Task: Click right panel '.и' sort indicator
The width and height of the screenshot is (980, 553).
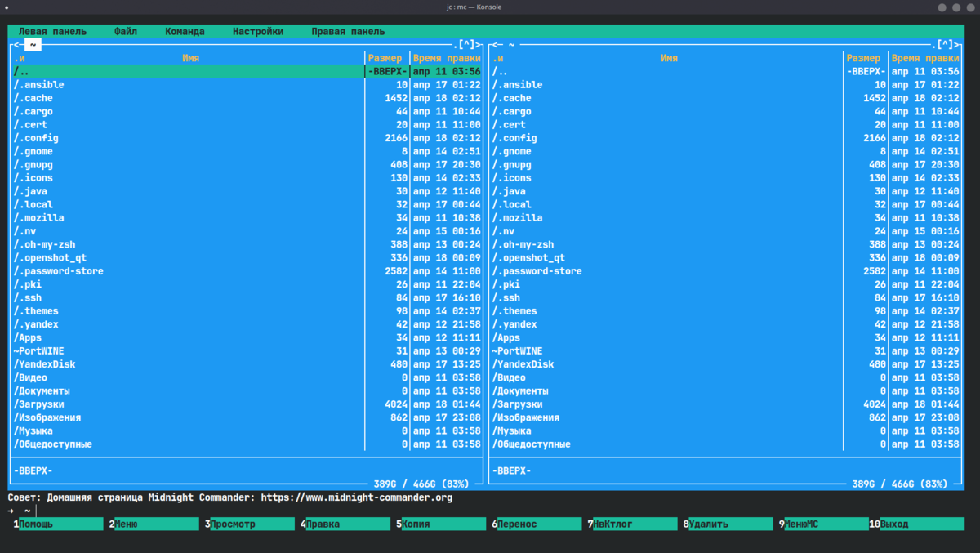Action: pyautogui.click(x=498, y=58)
